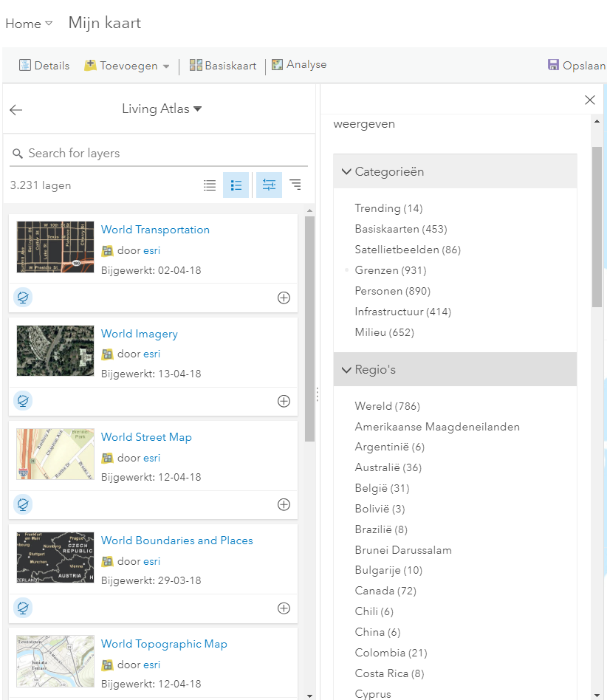Toggle the detailed list view
This screenshot has height=700, width=607.
[x=236, y=185]
